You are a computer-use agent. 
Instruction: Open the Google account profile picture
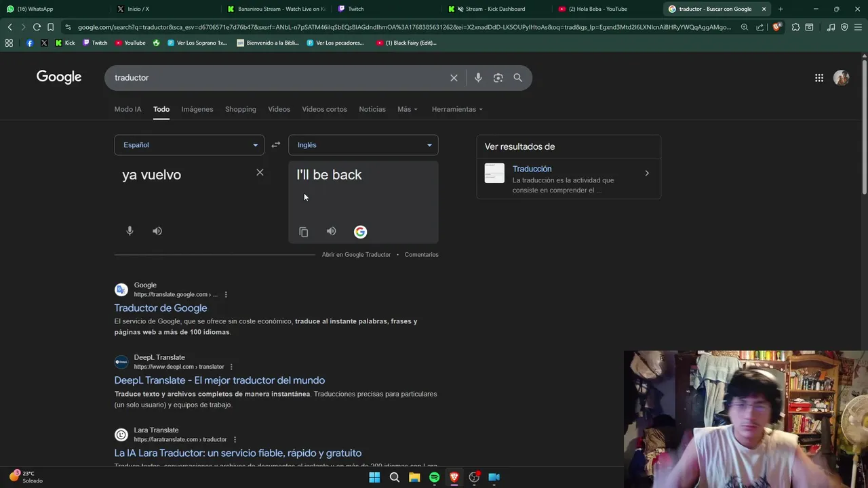click(x=841, y=78)
